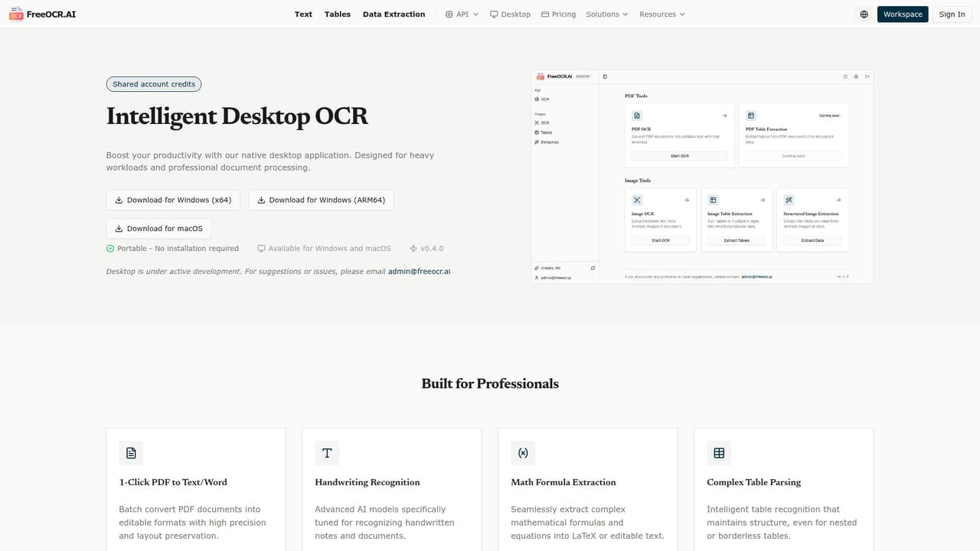Image resolution: width=980 pixels, height=551 pixels.
Task: Click Extract Tables in the app preview
Action: point(737,240)
